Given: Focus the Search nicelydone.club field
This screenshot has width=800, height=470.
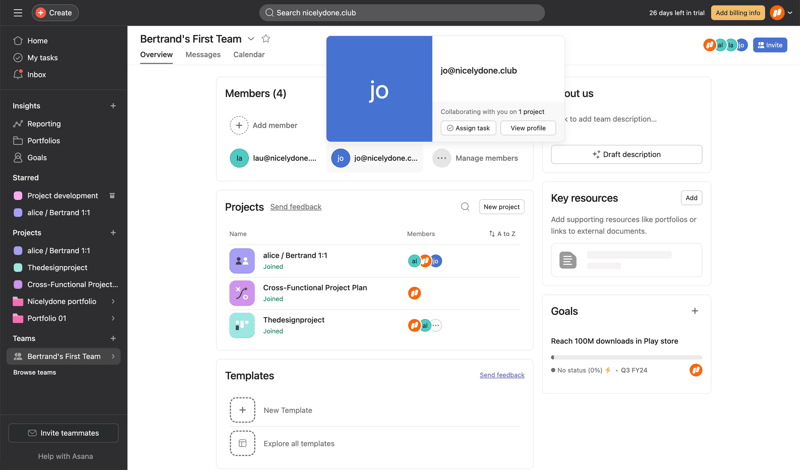Looking at the screenshot, I should click(x=402, y=13).
